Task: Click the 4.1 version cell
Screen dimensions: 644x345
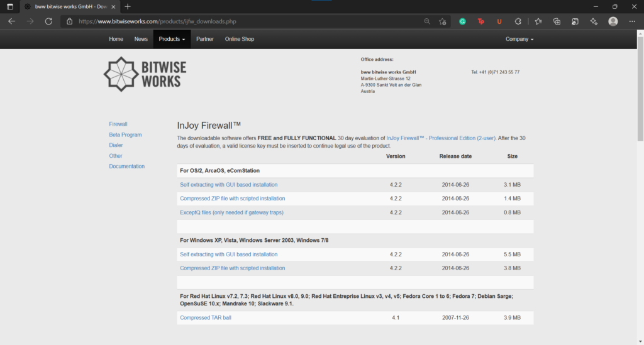Action: (x=396, y=317)
